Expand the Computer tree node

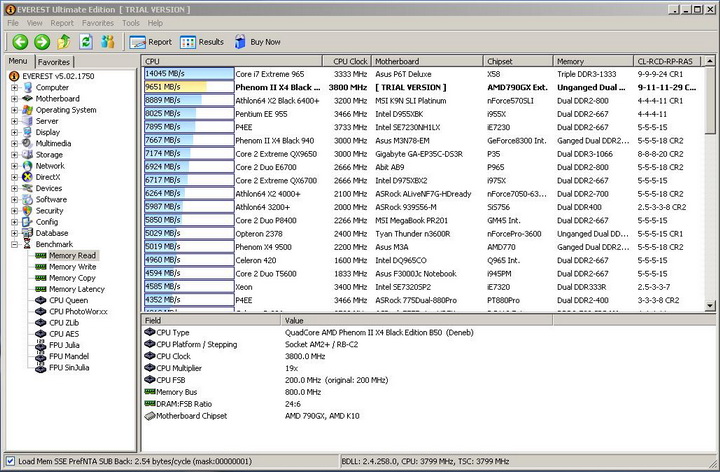coord(14,87)
